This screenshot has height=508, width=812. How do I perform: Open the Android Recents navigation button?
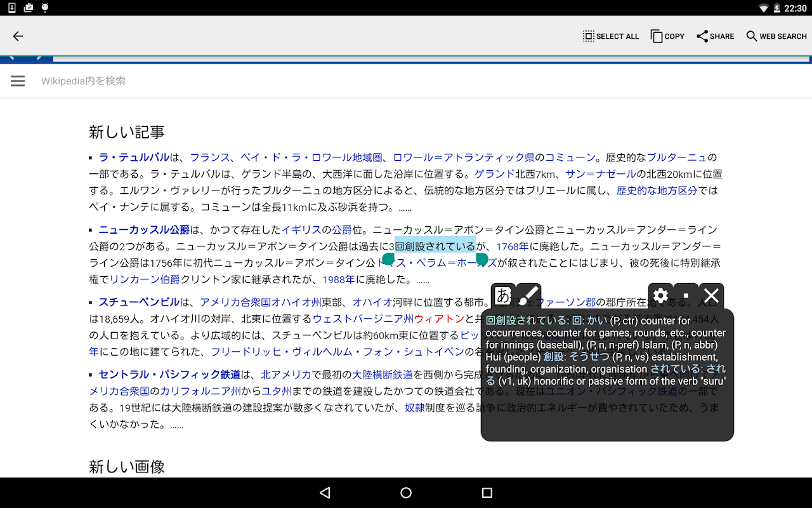(487, 493)
